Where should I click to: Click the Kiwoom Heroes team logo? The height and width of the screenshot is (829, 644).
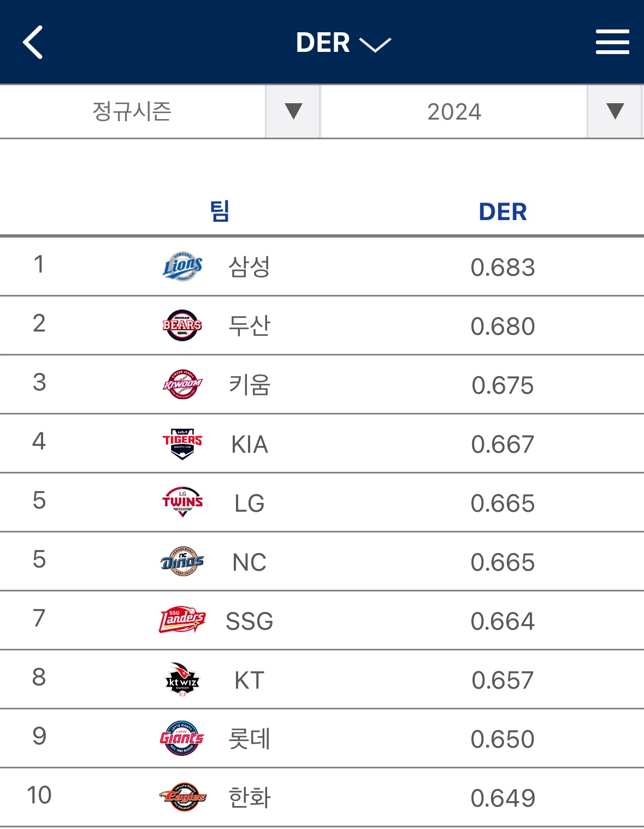(182, 384)
